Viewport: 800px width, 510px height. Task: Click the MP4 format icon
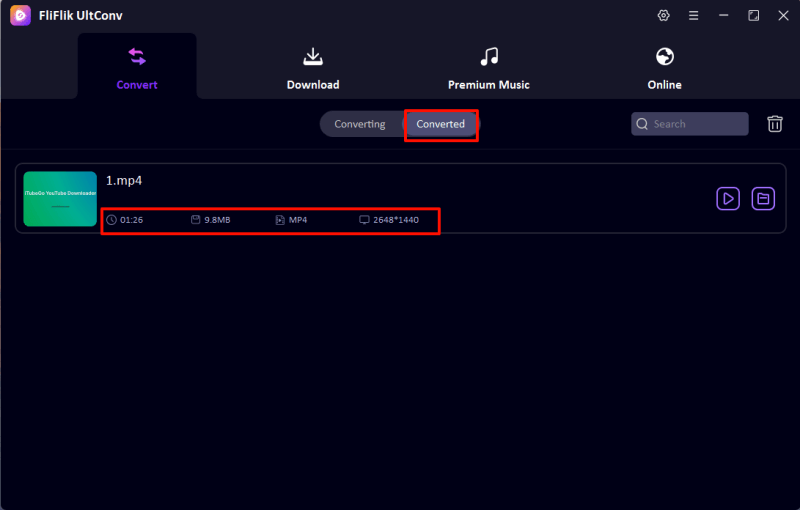[x=280, y=219]
